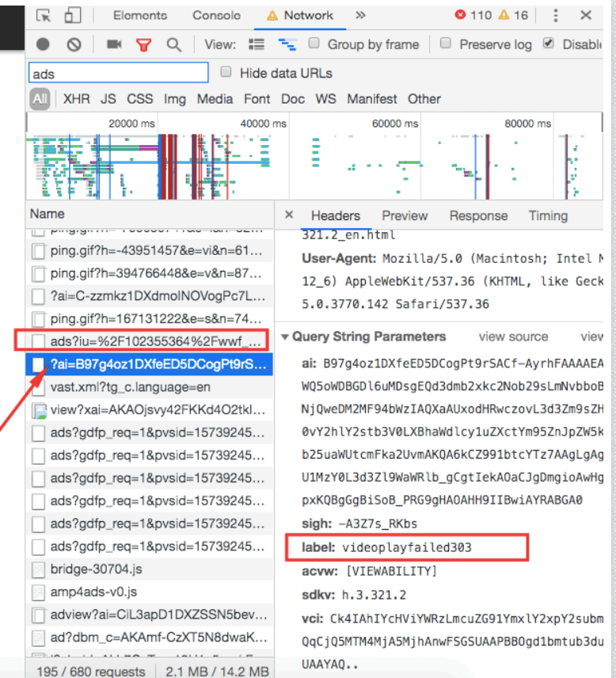This screenshot has height=678, width=616.
Task: Open the DevTools three-dot menu
Action: (x=556, y=15)
